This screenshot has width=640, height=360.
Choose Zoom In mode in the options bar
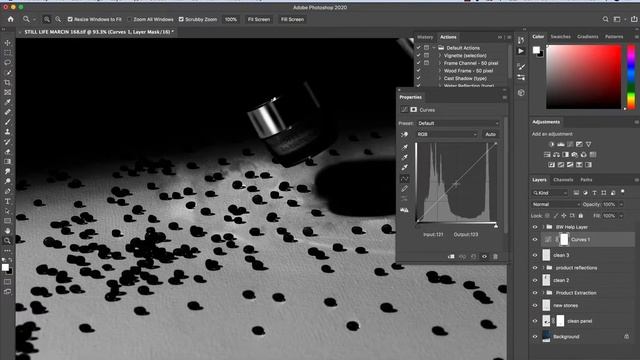pyautogui.click(x=47, y=19)
